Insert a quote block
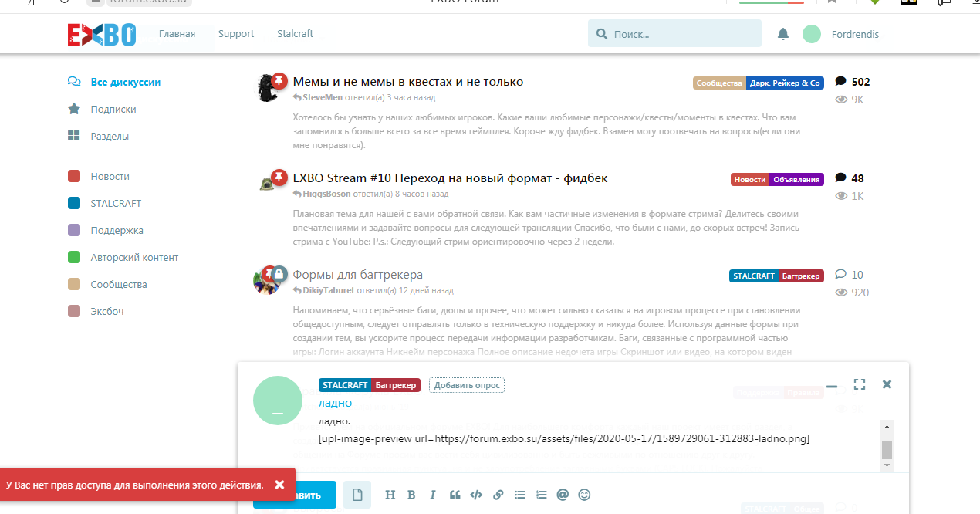This screenshot has height=514, width=980. [x=455, y=495]
